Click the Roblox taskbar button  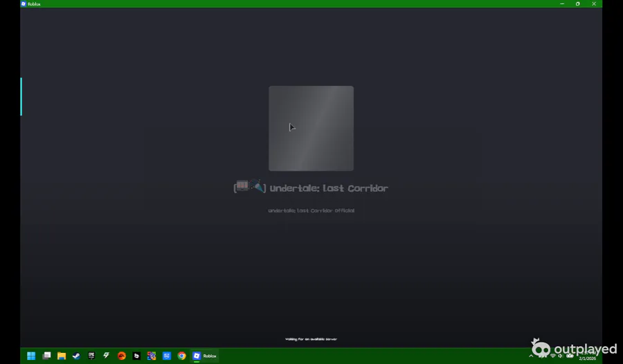pyautogui.click(x=205, y=356)
